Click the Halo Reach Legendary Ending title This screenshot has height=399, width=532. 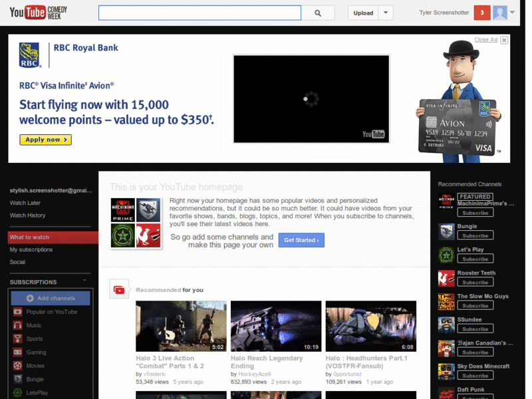point(267,362)
